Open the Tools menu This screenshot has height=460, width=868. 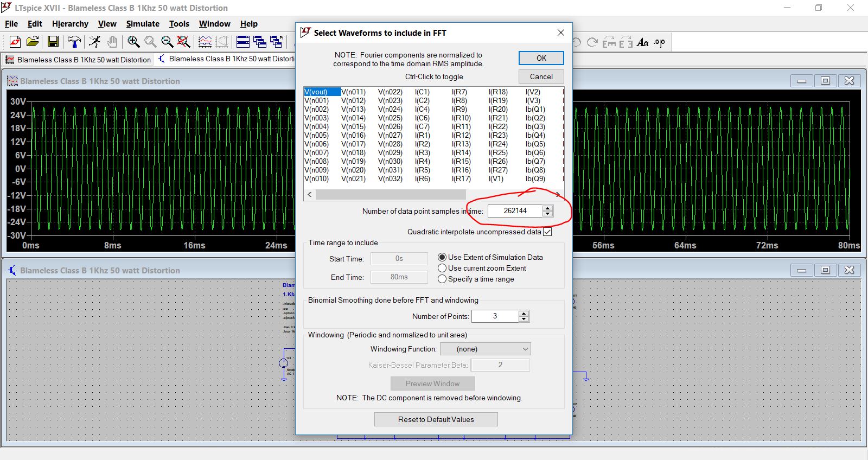(179, 24)
